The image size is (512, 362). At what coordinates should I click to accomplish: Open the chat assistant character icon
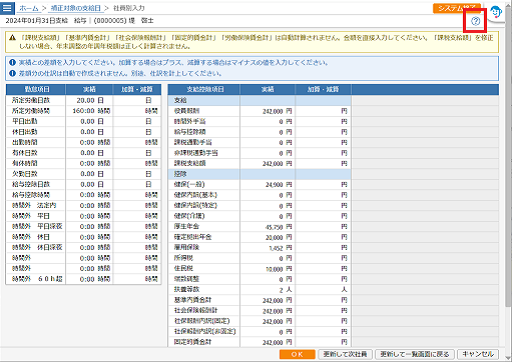[496, 12]
